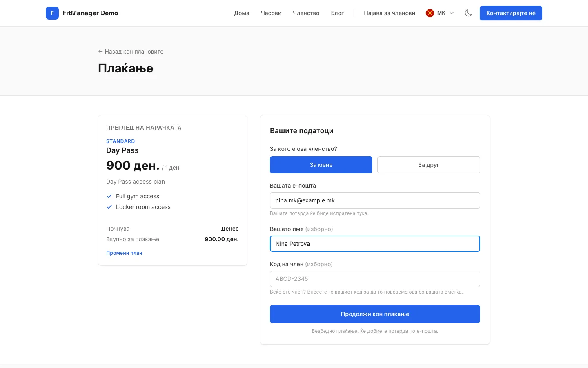The height and width of the screenshot is (368, 588).
Task: Click the 'Locker room access' feature text
Action: point(143,207)
